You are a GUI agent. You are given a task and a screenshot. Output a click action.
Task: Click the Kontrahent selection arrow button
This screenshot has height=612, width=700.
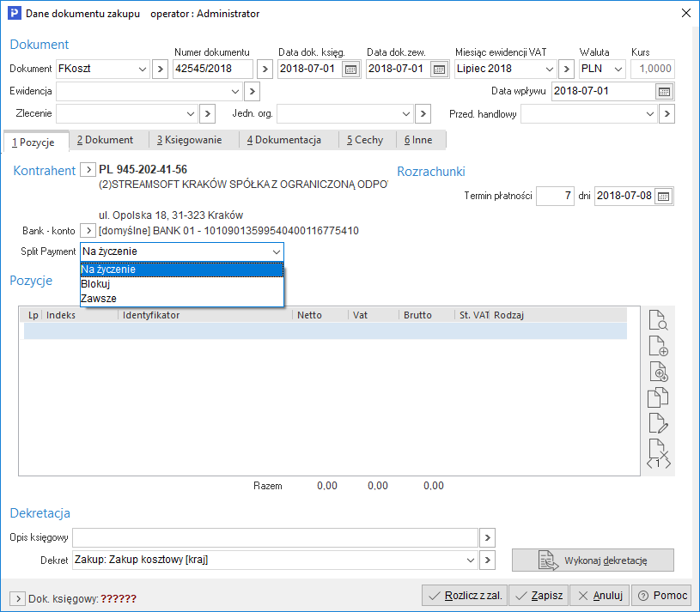pyautogui.click(x=88, y=171)
